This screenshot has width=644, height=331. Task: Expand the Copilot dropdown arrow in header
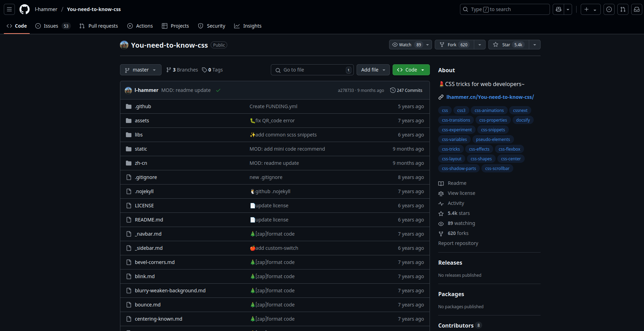point(568,9)
